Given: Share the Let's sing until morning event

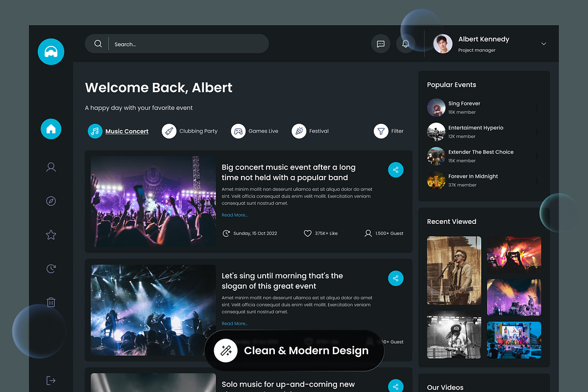Looking at the screenshot, I should (395, 278).
